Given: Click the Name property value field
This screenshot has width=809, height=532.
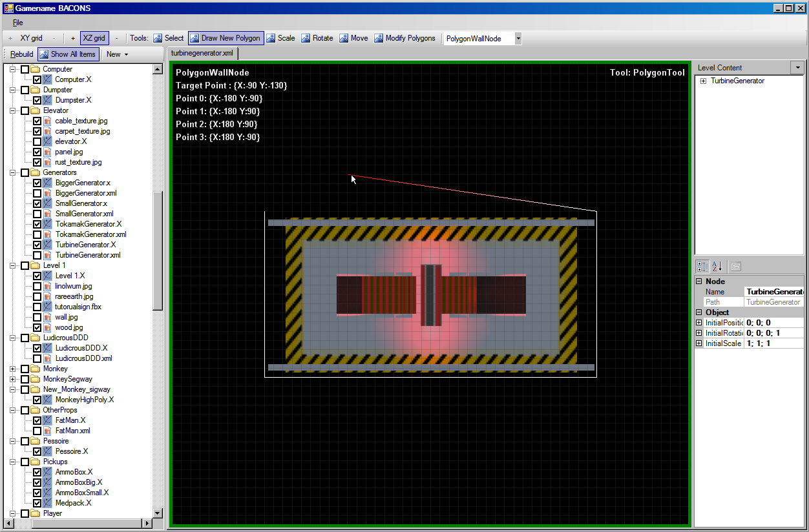Looking at the screenshot, I should (x=774, y=292).
